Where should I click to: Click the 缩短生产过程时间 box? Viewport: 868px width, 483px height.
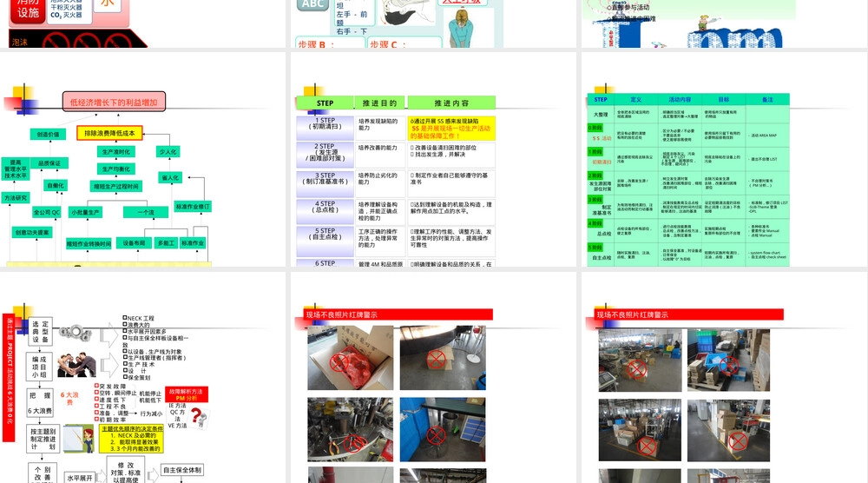coord(116,187)
